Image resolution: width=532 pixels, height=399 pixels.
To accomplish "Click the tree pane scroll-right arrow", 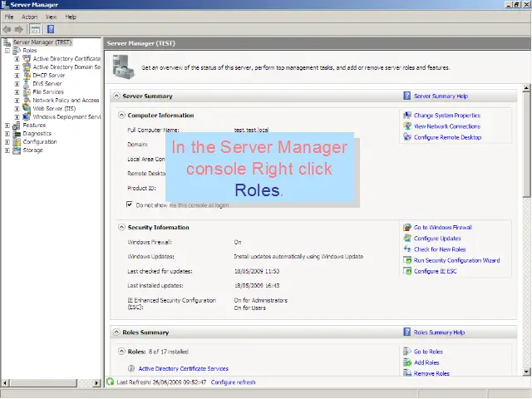I will (x=97, y=382).
